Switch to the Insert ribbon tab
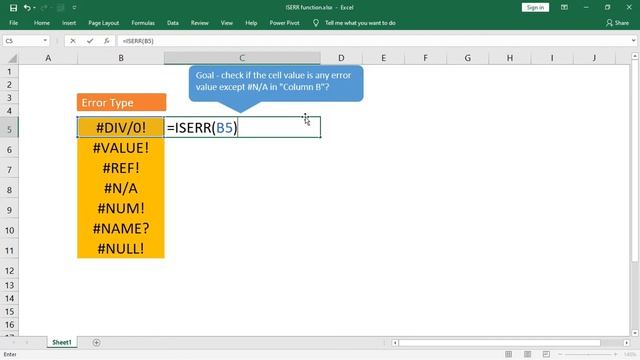 pyautogui.click(x=69, y=23)
